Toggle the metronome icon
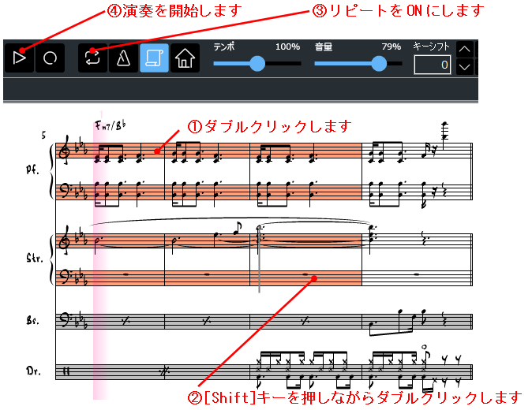 [123, 58]
